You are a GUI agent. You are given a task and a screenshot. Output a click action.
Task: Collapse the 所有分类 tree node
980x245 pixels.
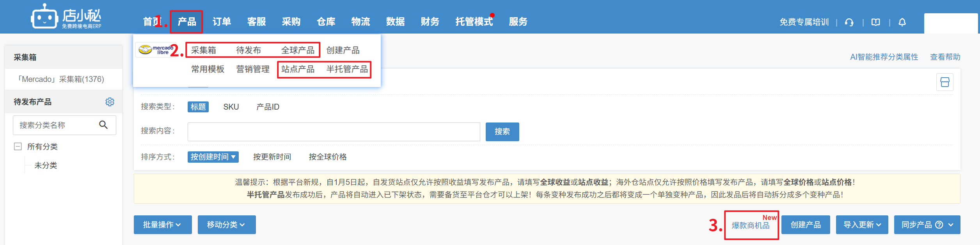pyautogui.click(x=18, y=147)
